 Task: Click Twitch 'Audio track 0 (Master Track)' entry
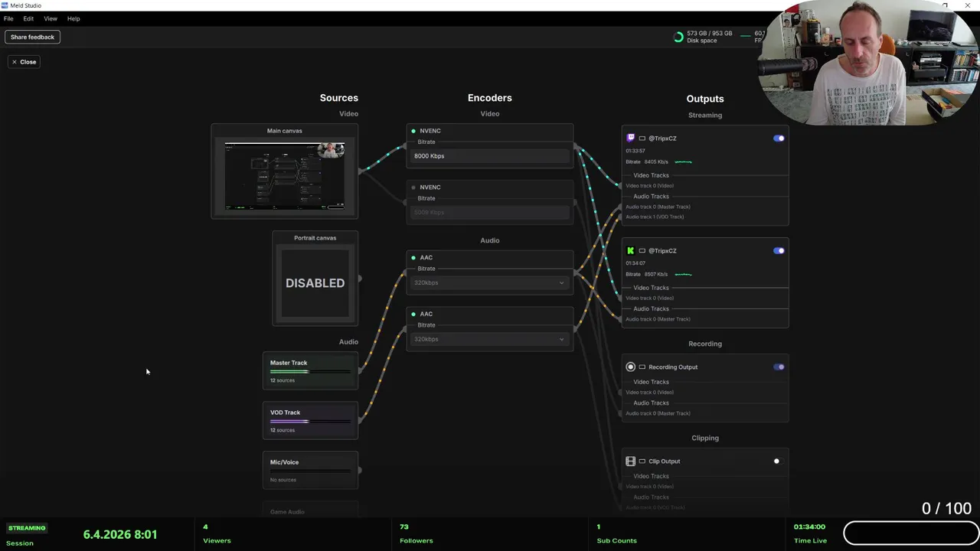(x=658, y=207)
